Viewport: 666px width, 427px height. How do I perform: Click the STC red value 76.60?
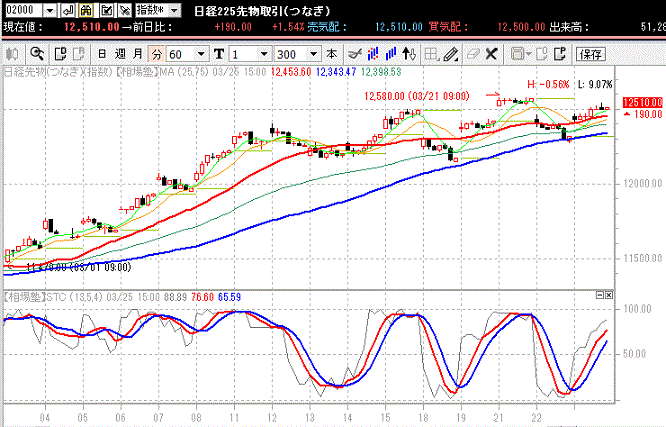pos(202,297)
